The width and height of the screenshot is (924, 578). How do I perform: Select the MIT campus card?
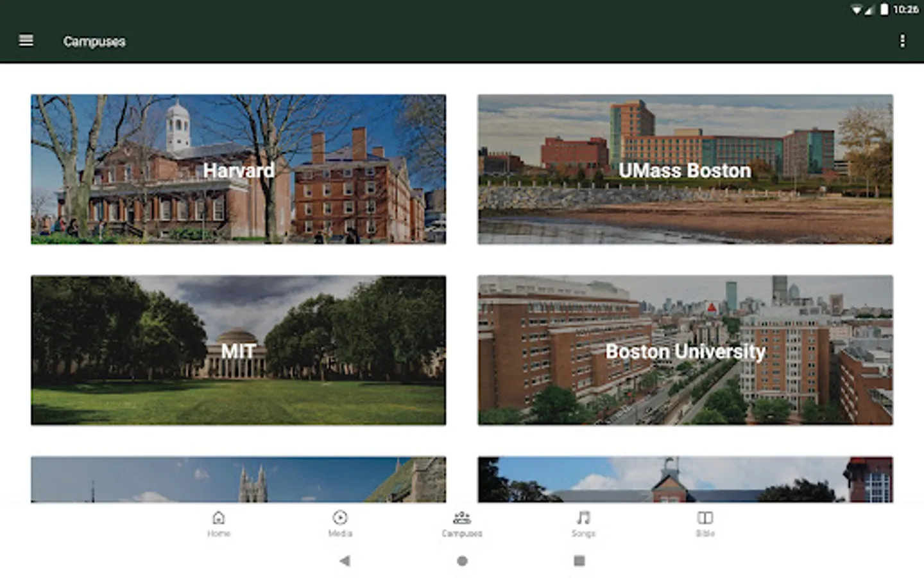[239, 351]
